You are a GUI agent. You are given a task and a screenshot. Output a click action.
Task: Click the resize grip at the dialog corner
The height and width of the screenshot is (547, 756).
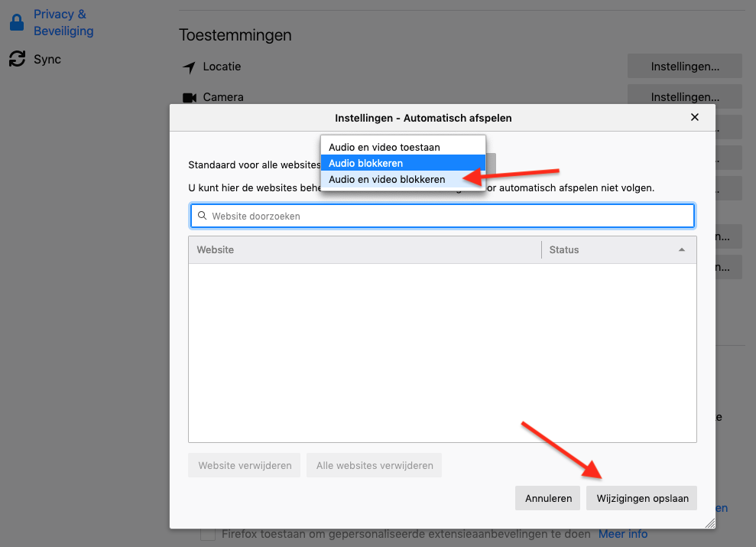pyautogui.click(x=709, y=523)
